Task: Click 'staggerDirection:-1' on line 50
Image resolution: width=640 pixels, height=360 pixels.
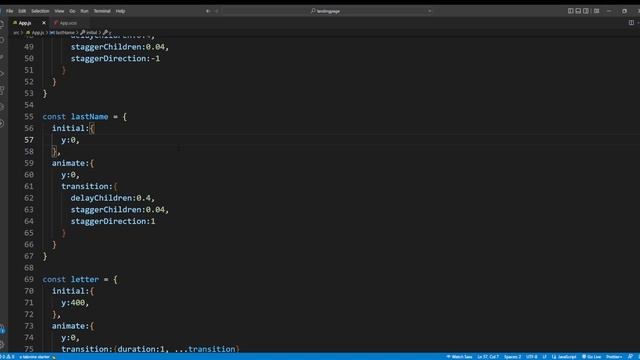Action: tap(116, 59)
